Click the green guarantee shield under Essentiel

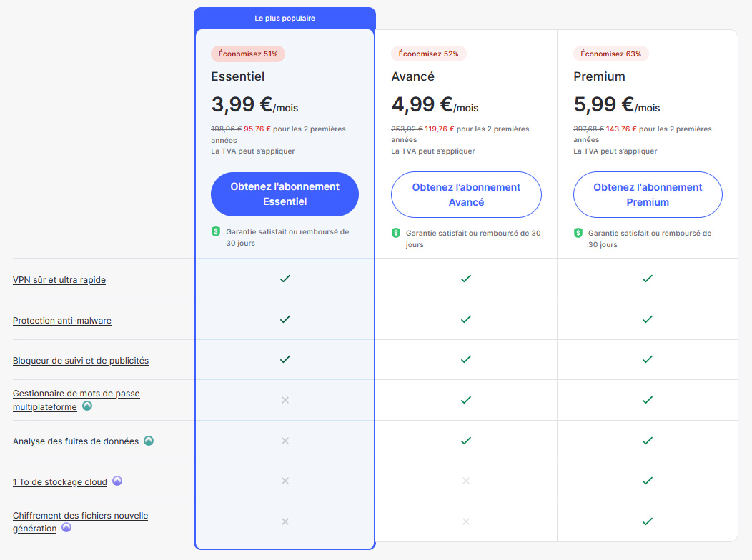pyautogui.click(x=216, y=232)
